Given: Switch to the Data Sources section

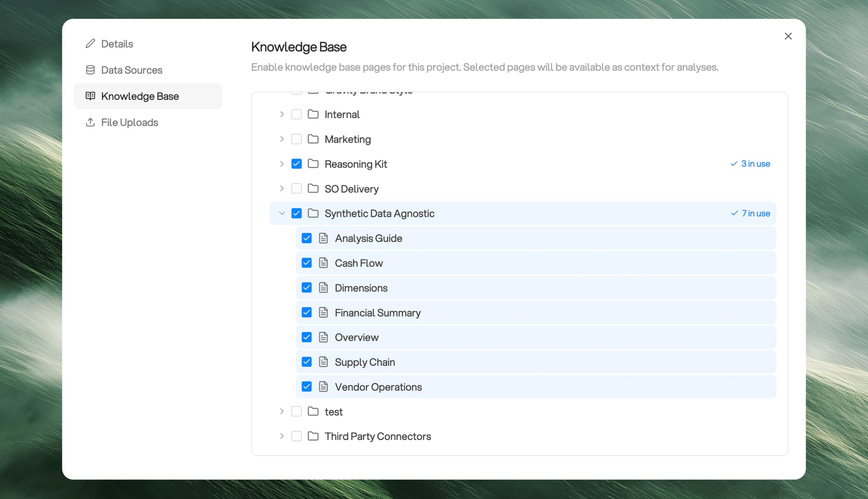Looking at the screenshot, I should [x=131, y=69].
